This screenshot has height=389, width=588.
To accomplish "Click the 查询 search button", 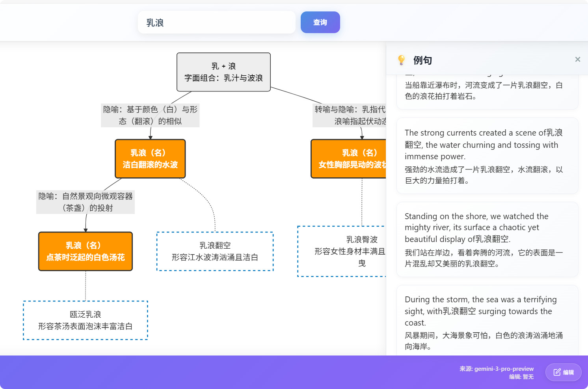I will click(x=320, y=22).
